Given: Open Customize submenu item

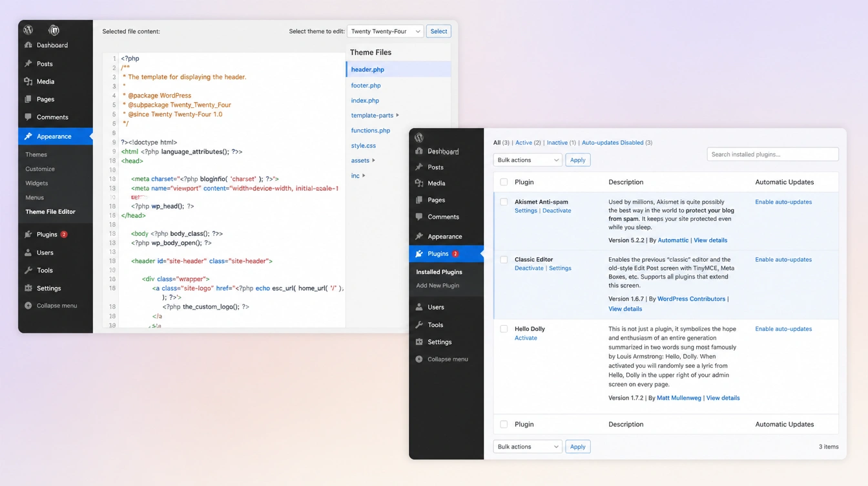Looking at the screenshot, I should click(40, 169).
